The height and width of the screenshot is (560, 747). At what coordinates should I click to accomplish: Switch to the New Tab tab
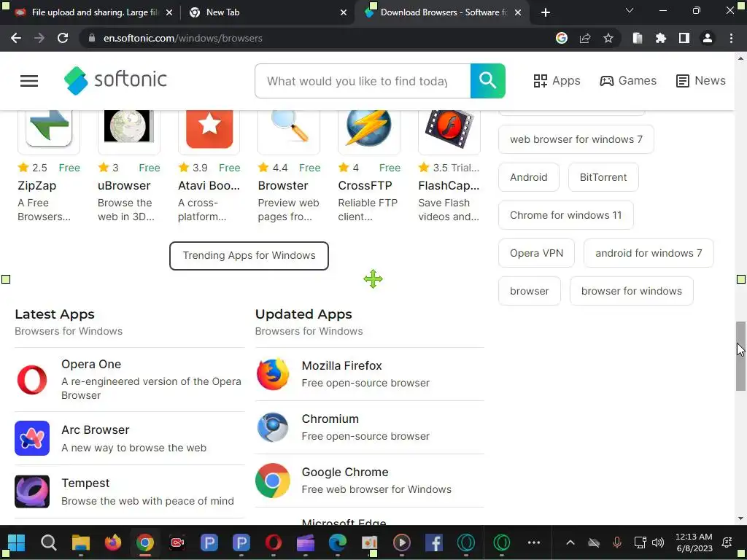[267, 12]
